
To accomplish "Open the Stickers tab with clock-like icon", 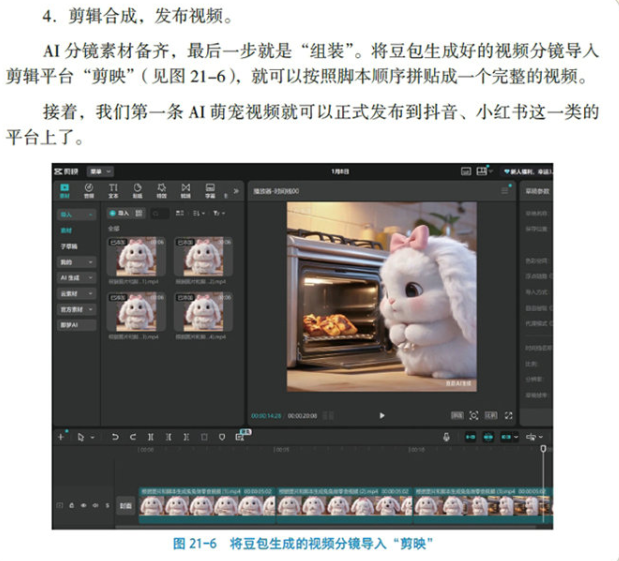I will tap(137, 190).
